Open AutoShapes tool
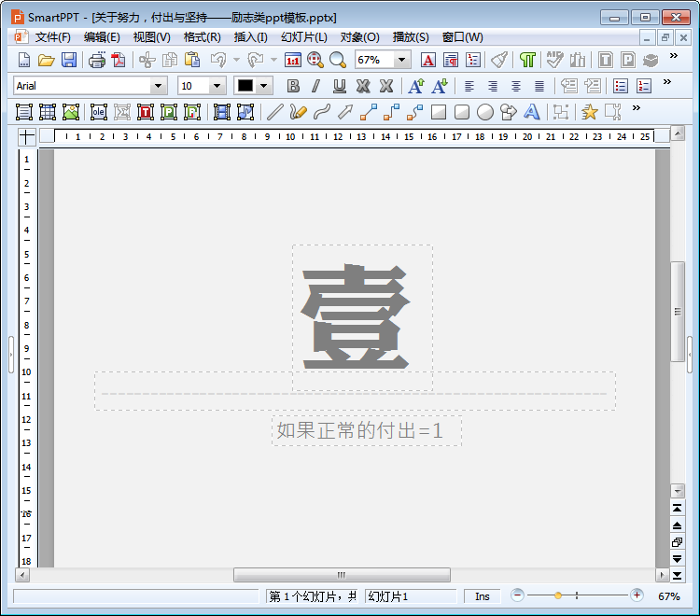 [508, 112]
